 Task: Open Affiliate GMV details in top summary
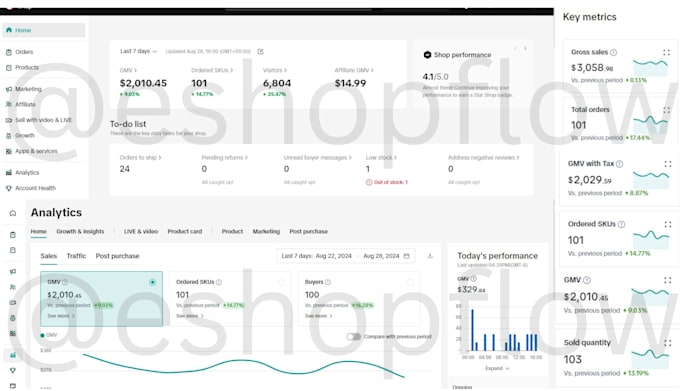[x=354, y=70]
